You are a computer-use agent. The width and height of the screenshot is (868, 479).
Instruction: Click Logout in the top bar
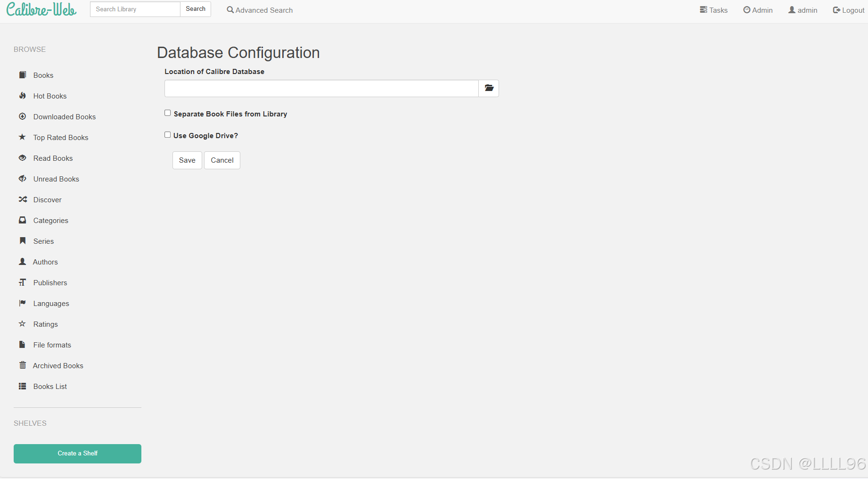[849, 10]
